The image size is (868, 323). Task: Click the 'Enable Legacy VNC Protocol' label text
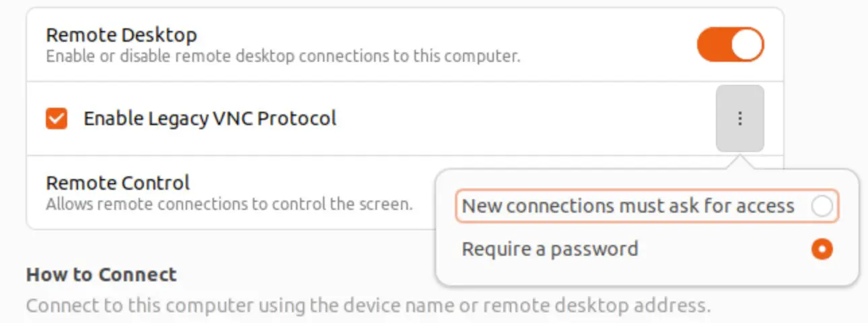(x=210, y=119)
